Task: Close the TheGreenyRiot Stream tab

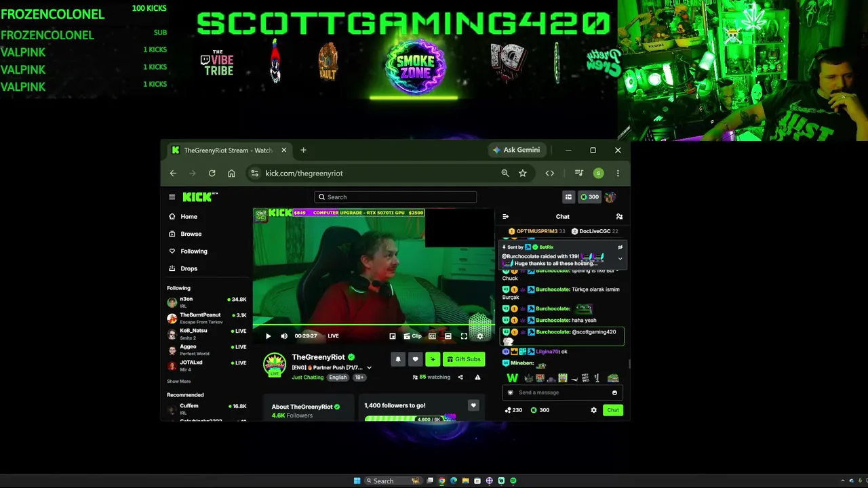Action: (x=283, y=150)
